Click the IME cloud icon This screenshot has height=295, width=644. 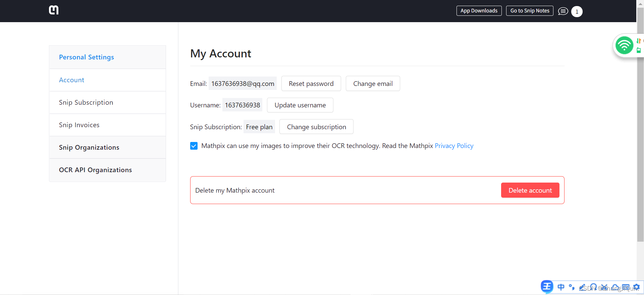615,287
